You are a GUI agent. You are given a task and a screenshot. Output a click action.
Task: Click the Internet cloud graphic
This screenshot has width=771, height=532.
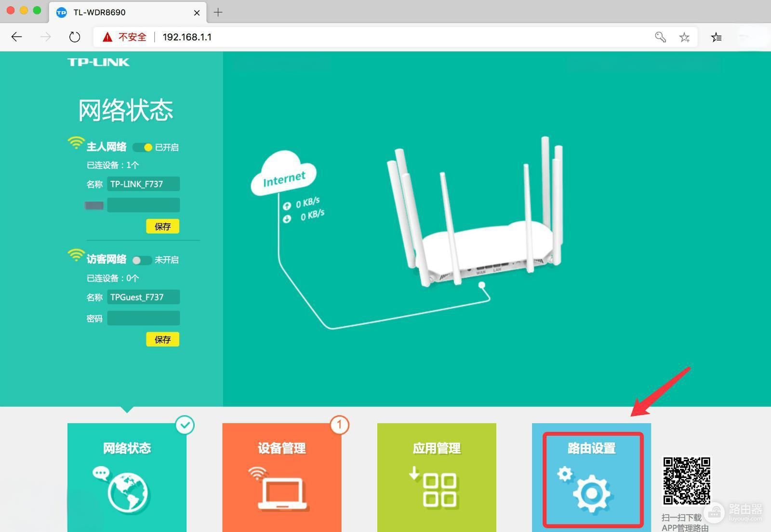click(284, 173)
